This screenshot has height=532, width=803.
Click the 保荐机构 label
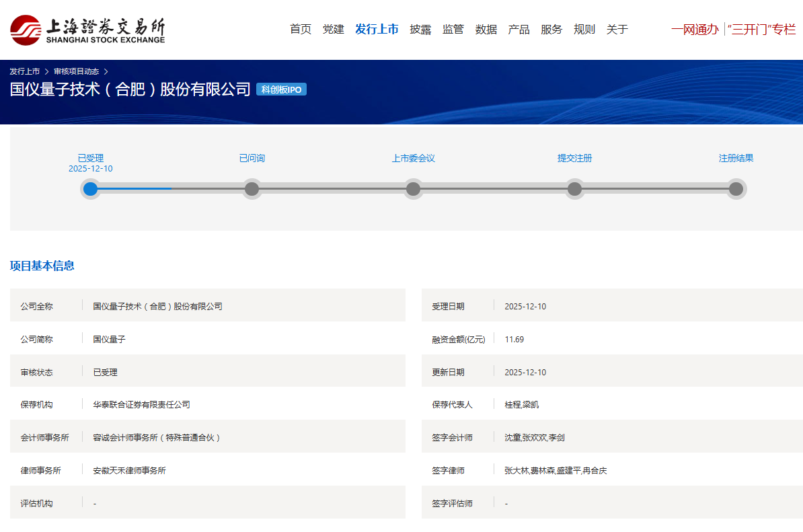[x=36, y=404]
